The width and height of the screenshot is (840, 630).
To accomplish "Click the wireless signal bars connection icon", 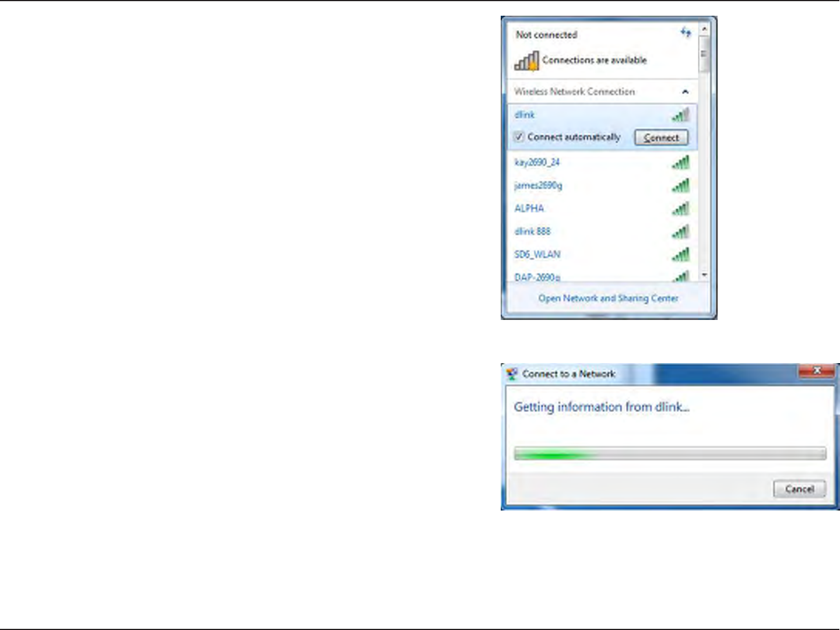I will point(526,61).
